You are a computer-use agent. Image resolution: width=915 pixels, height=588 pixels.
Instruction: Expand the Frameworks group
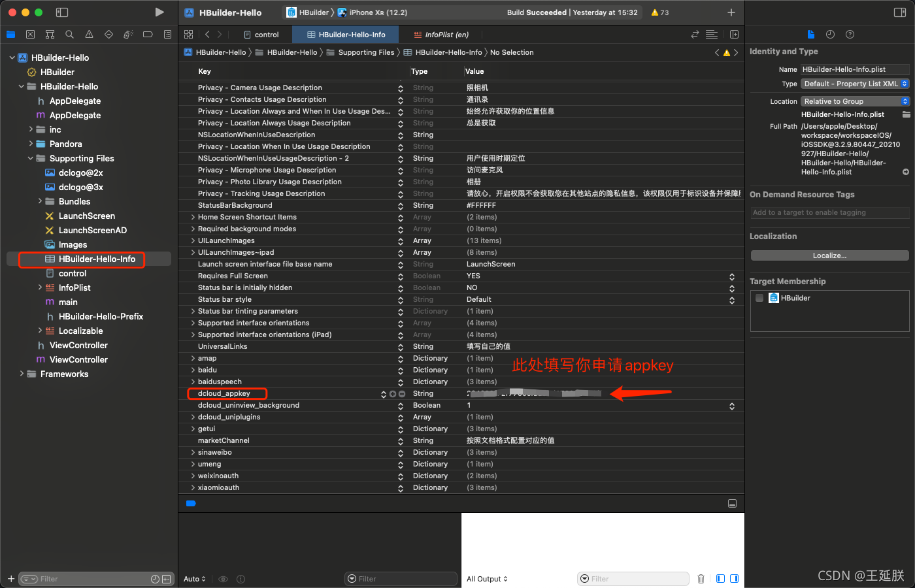click(x=22, y=374)
